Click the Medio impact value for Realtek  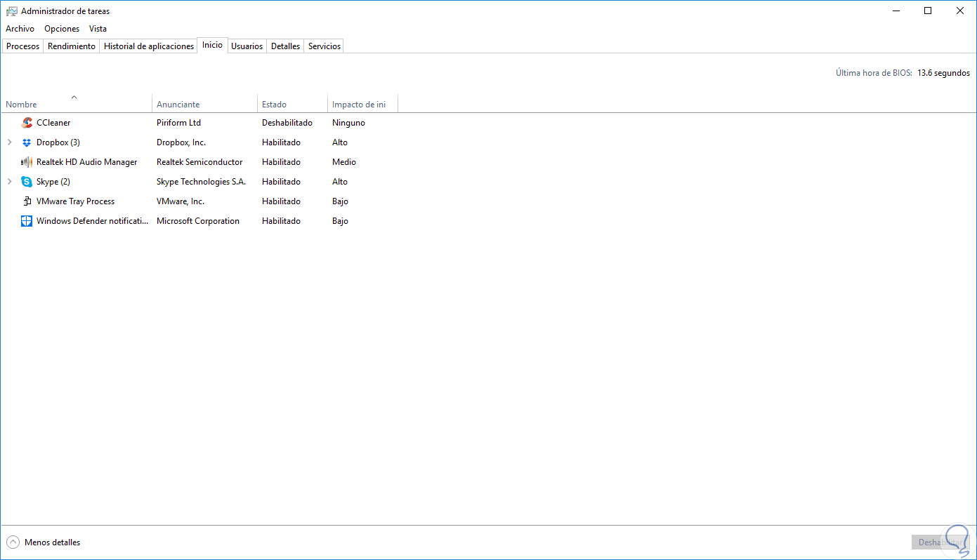coord(344,162)
